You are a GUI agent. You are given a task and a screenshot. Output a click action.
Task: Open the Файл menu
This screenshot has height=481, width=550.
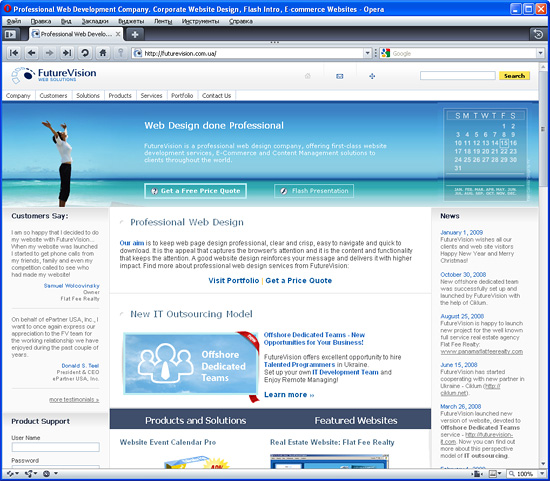(x=14, y=21)
